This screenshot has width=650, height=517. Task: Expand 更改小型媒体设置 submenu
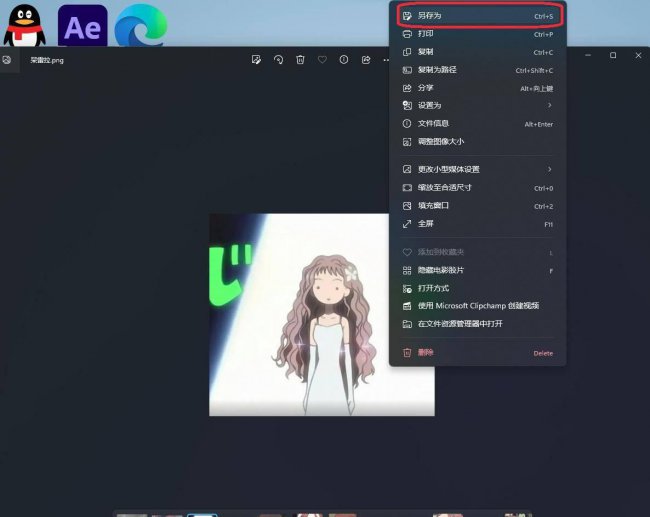pyautogui.click(x=478, y=169)
